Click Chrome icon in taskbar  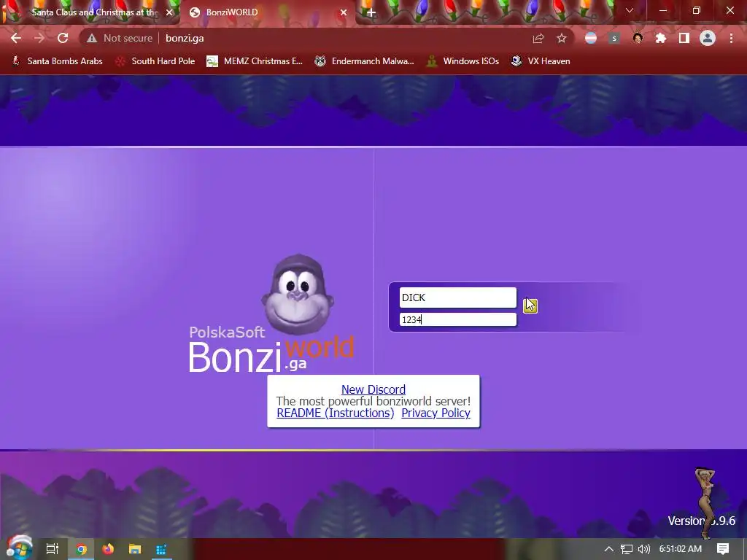[x=82, y=549]
